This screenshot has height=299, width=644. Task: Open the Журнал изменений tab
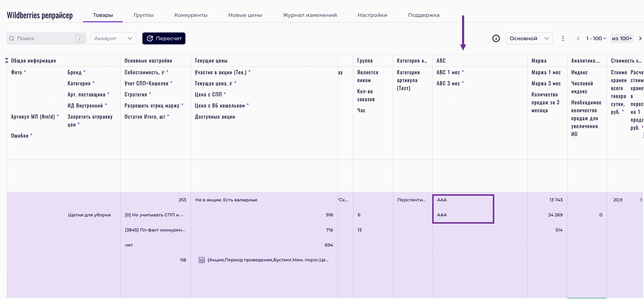coord(310,15)
